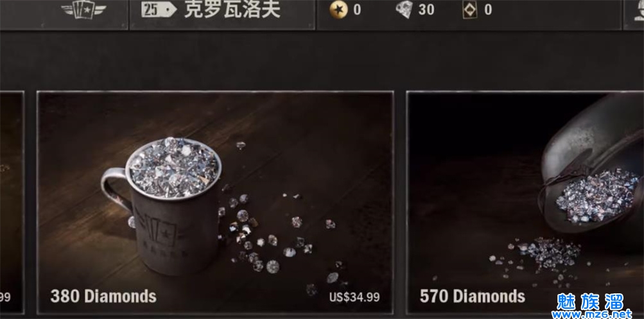Click the partially visible top-right corner icon
The height and width of the screenshot is (319, 644).
point(639,11)
